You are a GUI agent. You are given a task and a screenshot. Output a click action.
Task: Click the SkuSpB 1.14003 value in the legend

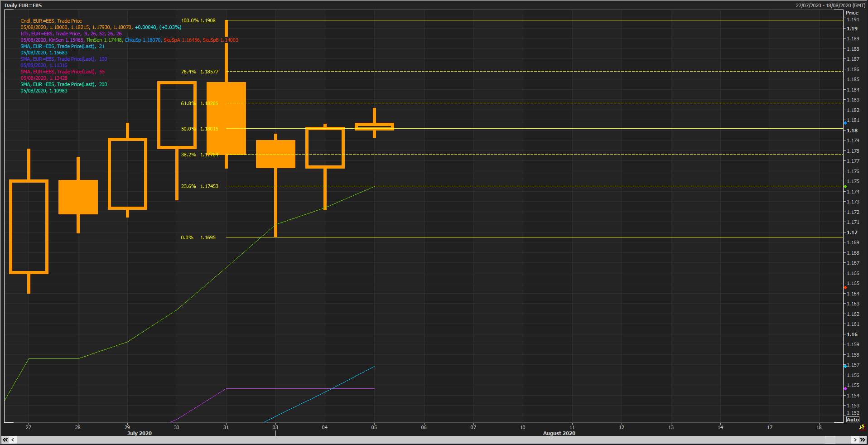point(220,40)
